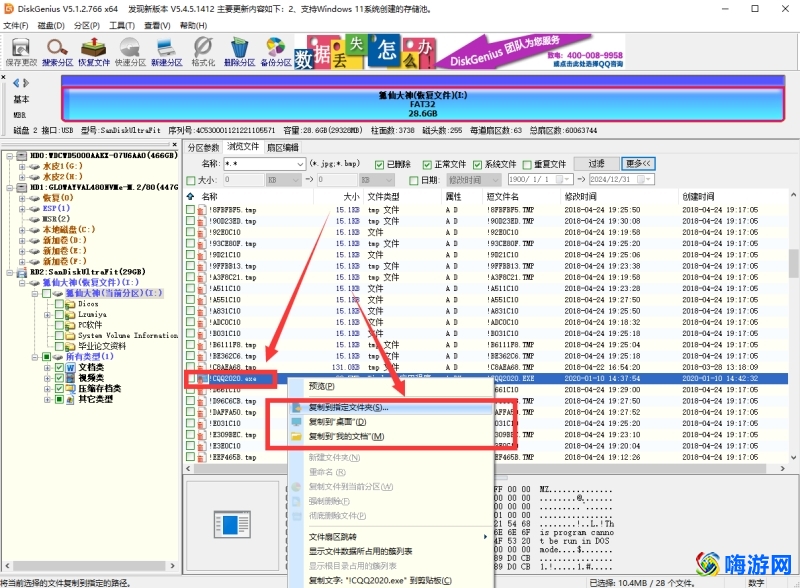The height and width of the screenshot is (588, 800).
Task: Click the RD2 SanDisk removable disk icon
Action: click(22, 272)
